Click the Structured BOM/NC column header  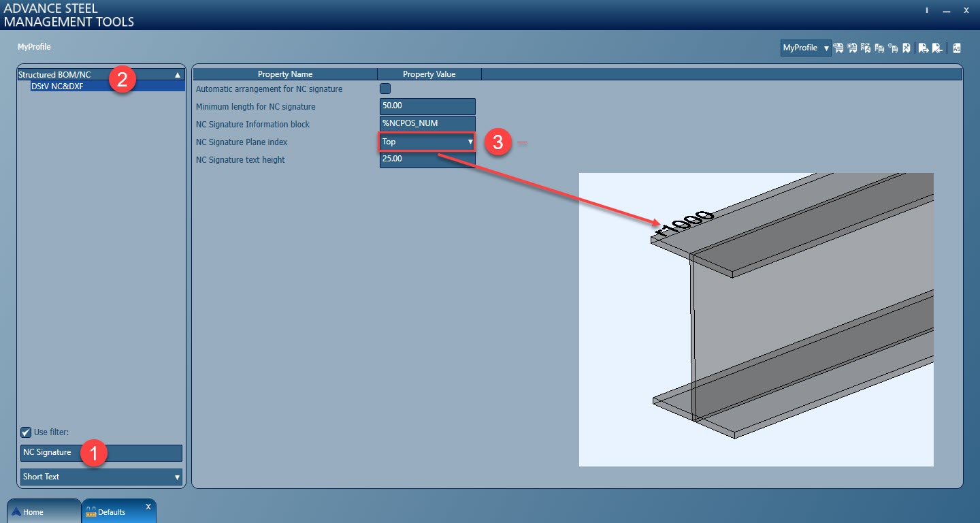82,74
